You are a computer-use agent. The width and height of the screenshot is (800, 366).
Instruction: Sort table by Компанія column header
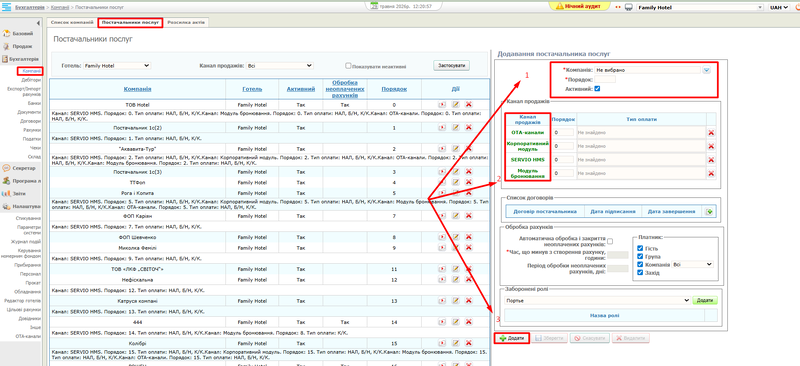[137, 89]
